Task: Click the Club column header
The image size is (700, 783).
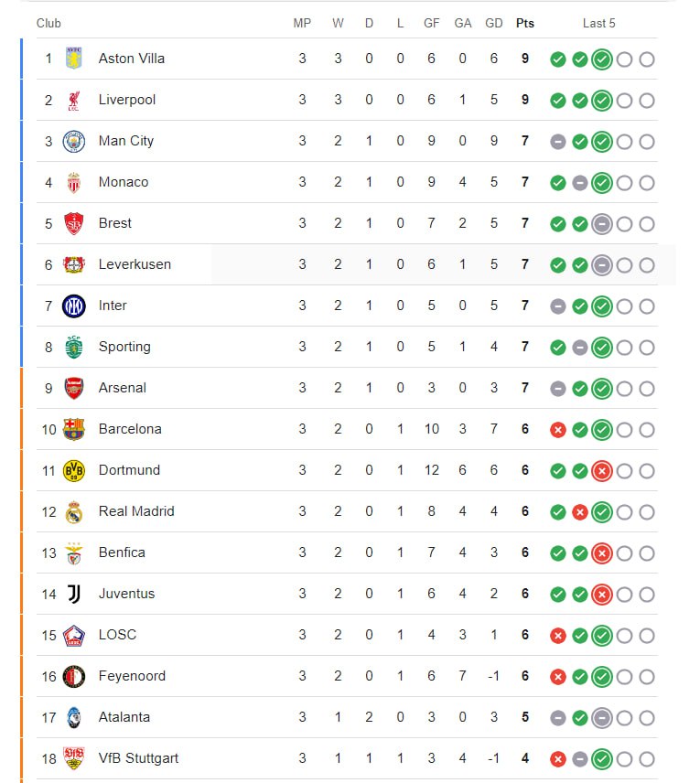Action: point(48,24)
